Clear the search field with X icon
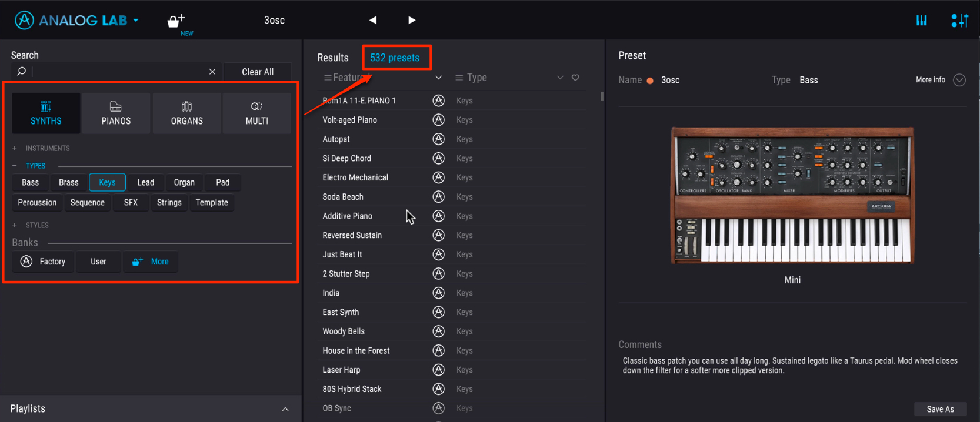The image size is (980, 422). [212, 72]
